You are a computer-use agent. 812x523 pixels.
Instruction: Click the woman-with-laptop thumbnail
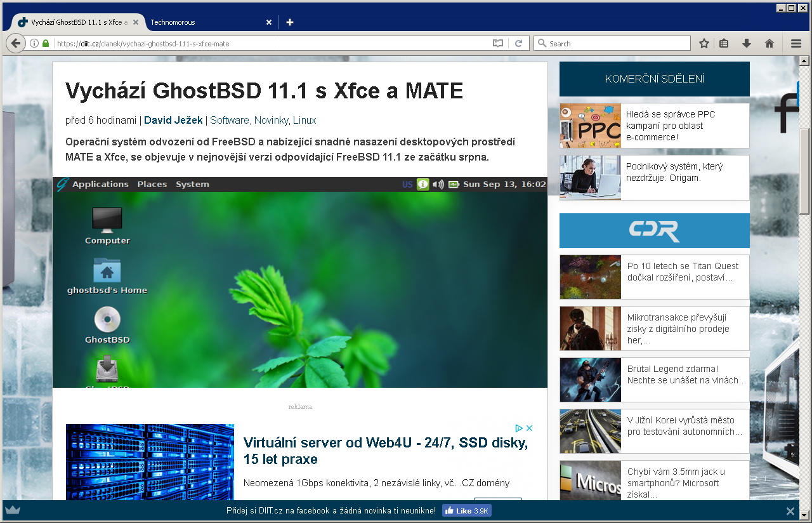point(590,178)
